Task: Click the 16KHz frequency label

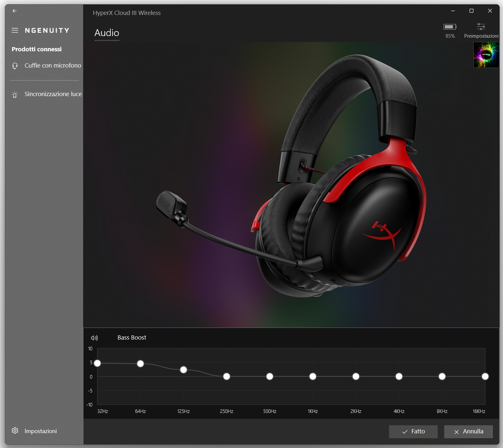Action: [479, 411]
